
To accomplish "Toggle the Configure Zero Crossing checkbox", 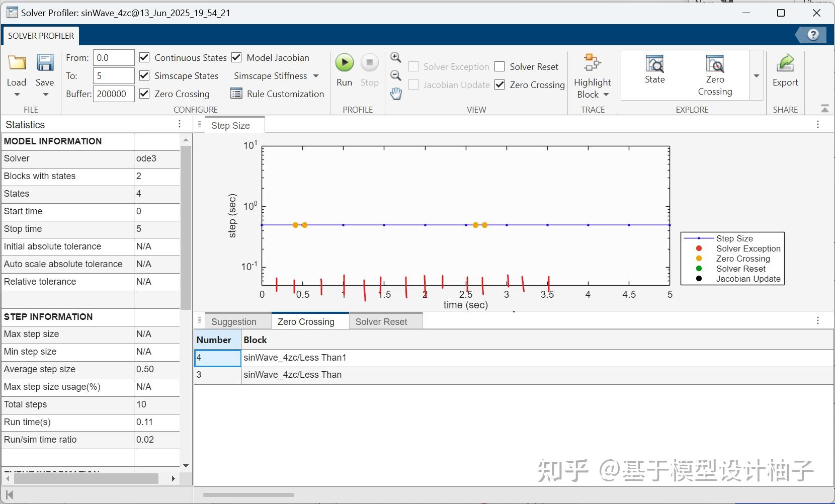I will tap(144, 94).
